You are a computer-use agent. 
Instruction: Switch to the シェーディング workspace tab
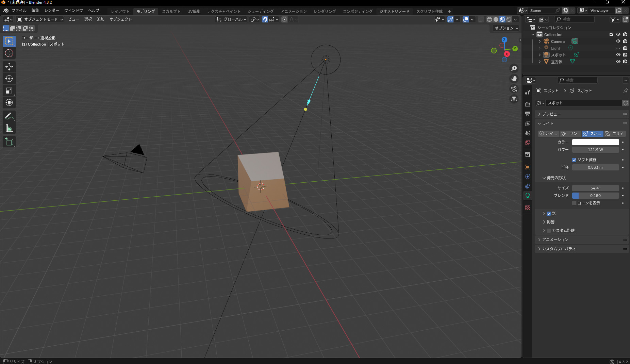tap(261, 11)
